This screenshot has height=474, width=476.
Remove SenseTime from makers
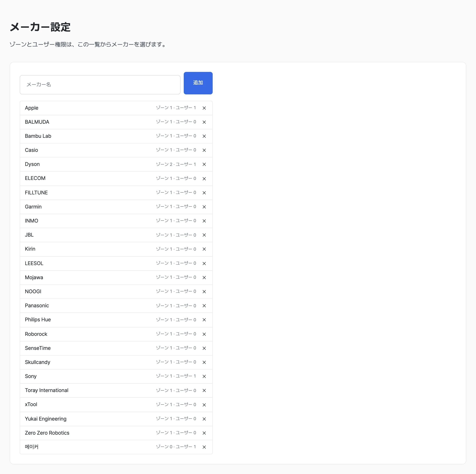204,348
